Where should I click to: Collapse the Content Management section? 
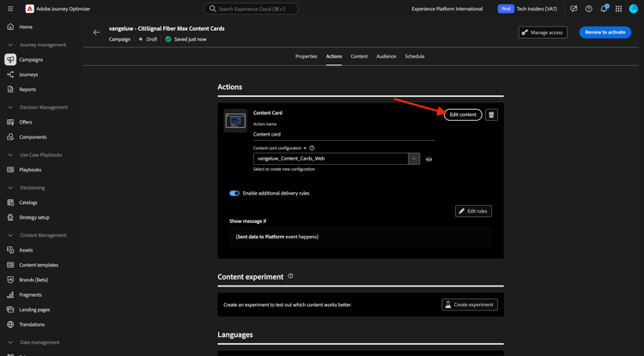[x=10, y=235]
